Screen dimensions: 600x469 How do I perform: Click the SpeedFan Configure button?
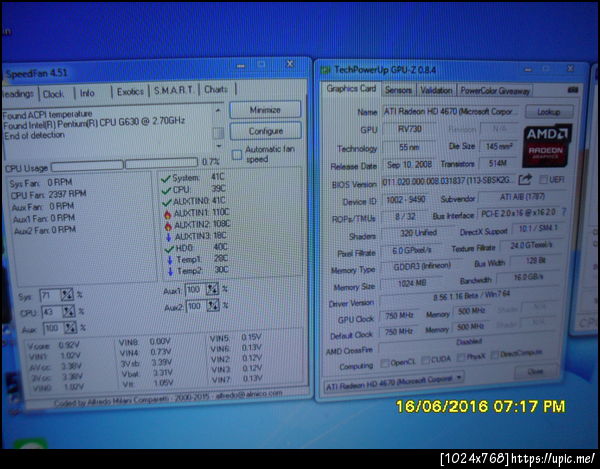266,131
